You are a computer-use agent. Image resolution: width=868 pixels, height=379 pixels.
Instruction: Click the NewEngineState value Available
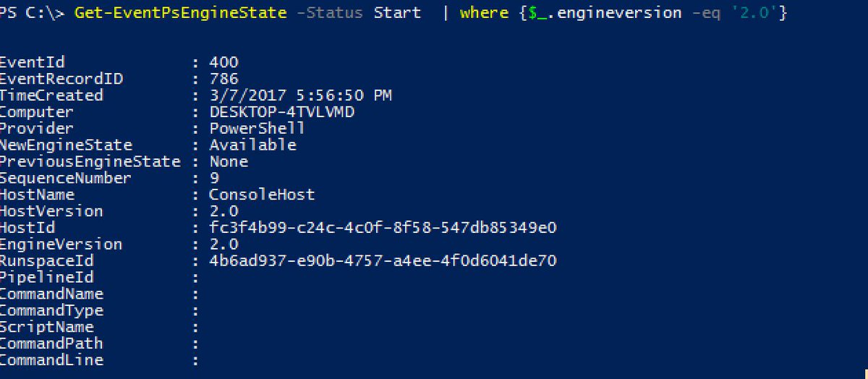[x=252, y=145]
